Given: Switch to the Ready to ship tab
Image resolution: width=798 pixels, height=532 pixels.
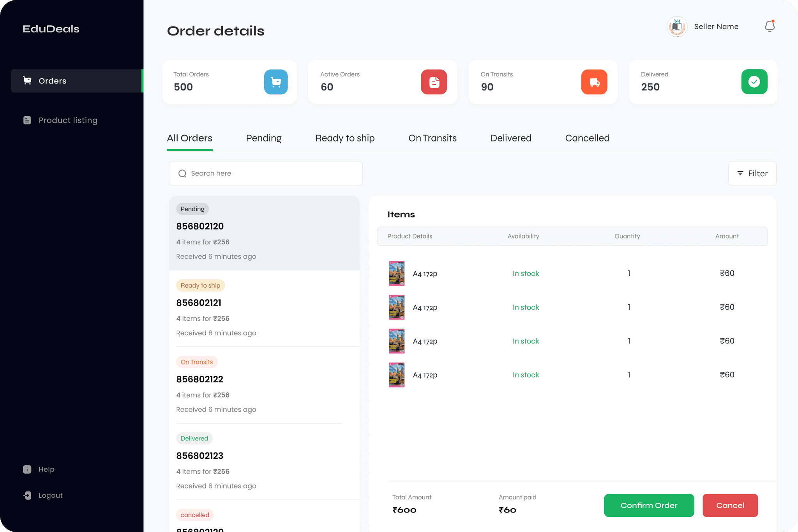Looking at the screenshot, I should click(345, 138).
